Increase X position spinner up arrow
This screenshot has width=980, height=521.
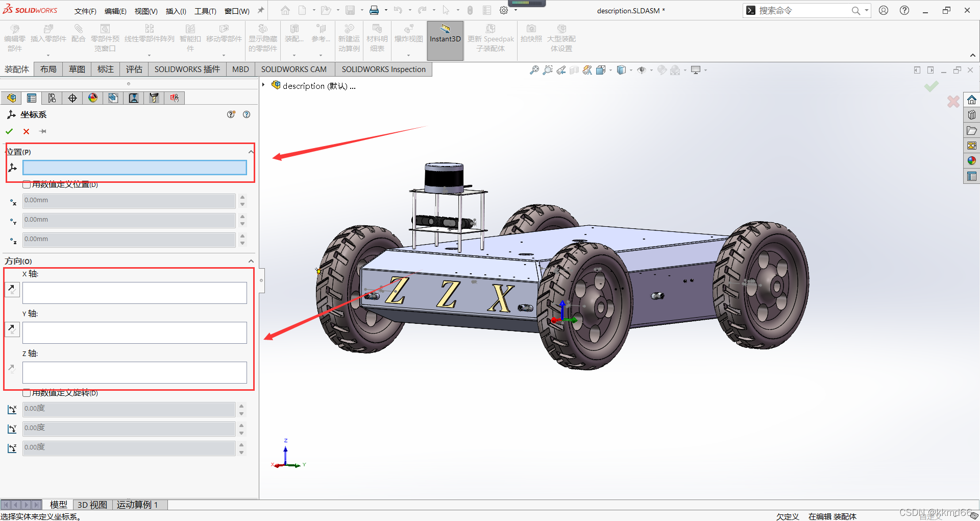click(242, 197)
